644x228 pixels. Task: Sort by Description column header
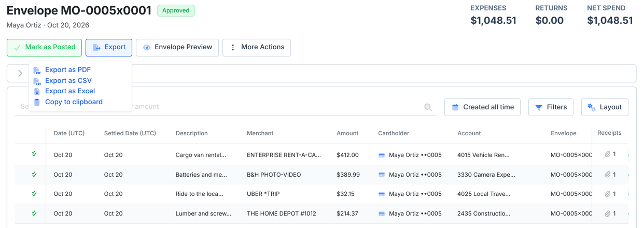pyautogui.click(x=191, y=133)
